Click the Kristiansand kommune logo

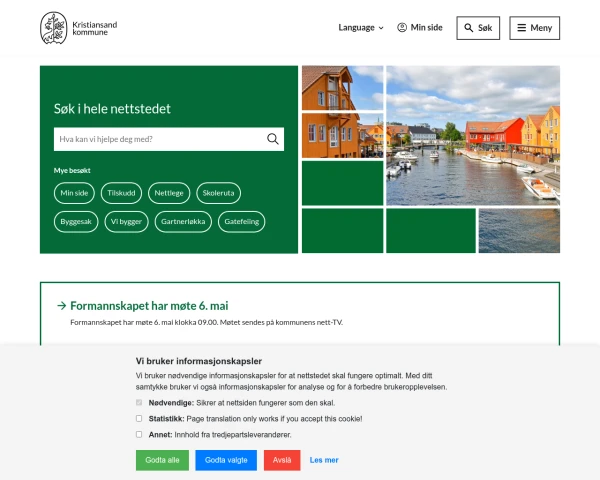(79, 28)
